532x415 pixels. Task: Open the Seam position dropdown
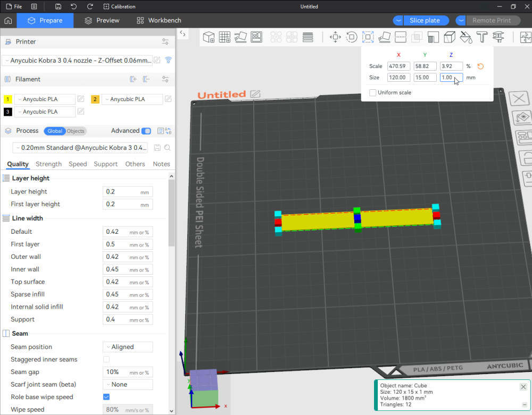pos(128,347)
